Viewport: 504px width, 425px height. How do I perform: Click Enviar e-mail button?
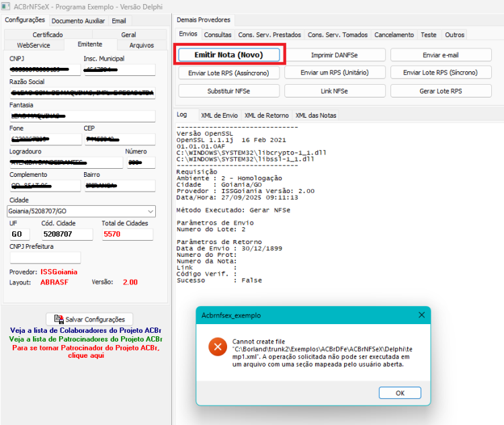tap(441, 55)
